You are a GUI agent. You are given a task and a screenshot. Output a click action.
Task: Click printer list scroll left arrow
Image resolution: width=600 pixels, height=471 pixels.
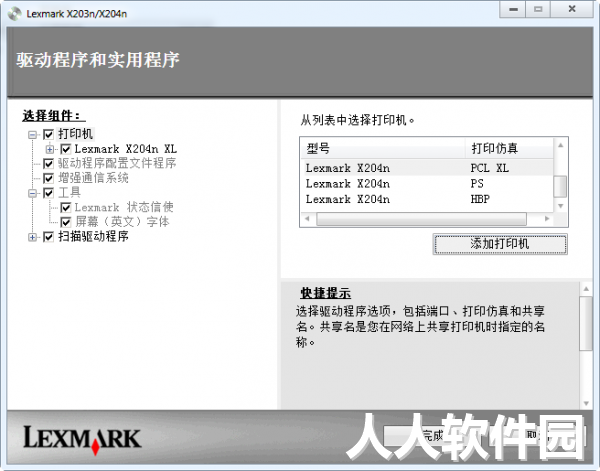coord(307,219)
